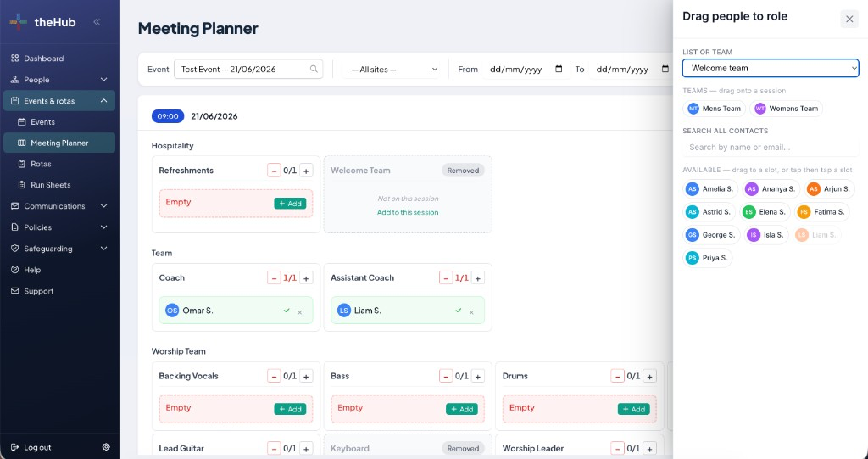The image size is (868, 459).
Task: Click theHub logo icon
Action: point(19,22)
